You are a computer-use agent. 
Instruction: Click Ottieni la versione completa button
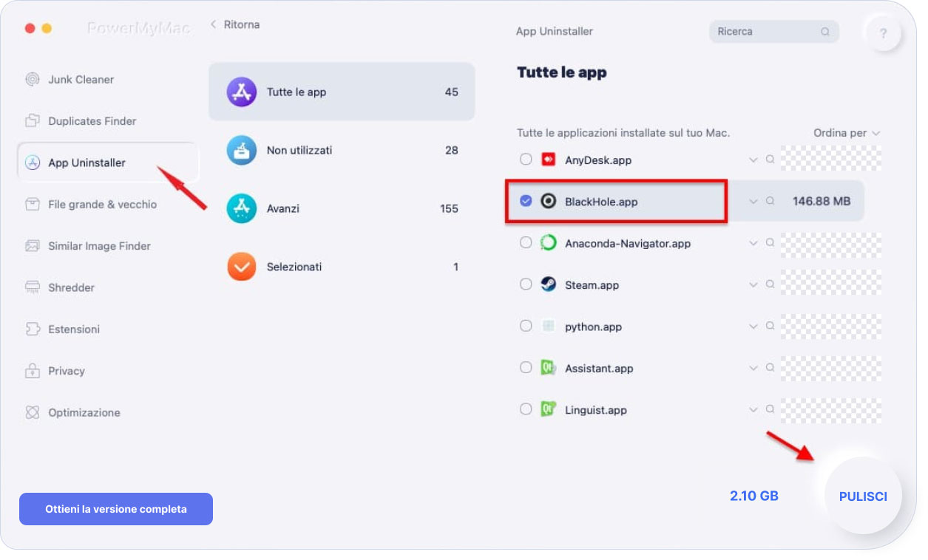pos(116,509)
